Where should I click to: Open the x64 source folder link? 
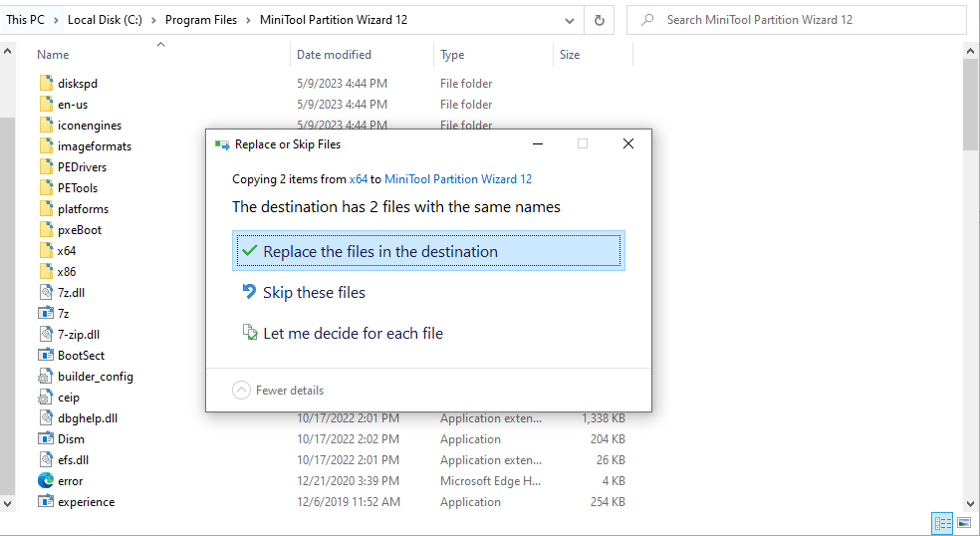359,179
